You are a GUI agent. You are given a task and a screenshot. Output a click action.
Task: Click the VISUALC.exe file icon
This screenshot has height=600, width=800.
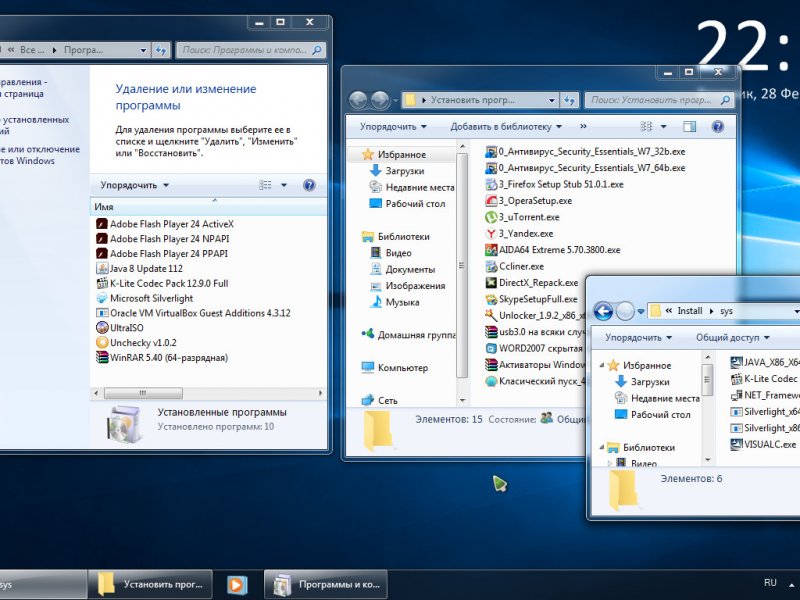click(736, 444)
